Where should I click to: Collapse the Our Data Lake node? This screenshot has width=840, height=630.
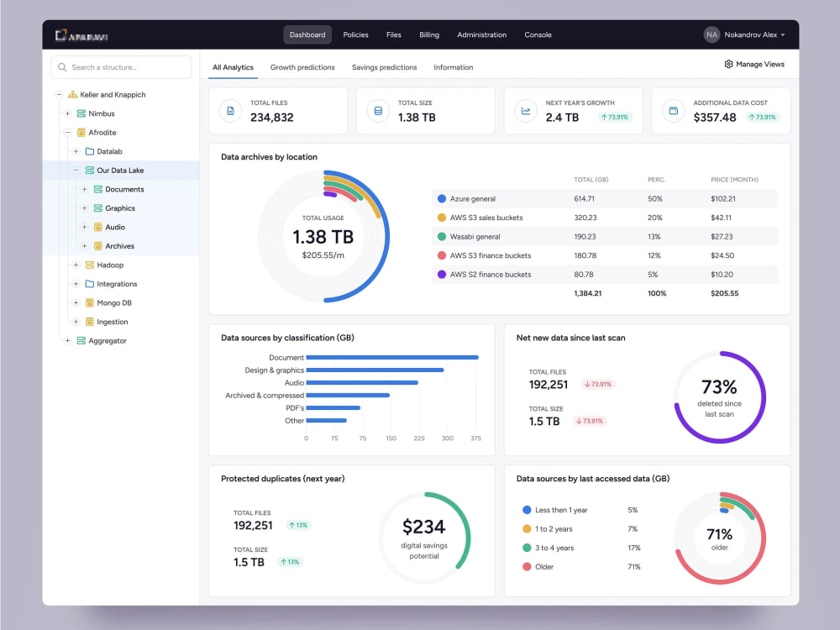click(x=76, y=171)
